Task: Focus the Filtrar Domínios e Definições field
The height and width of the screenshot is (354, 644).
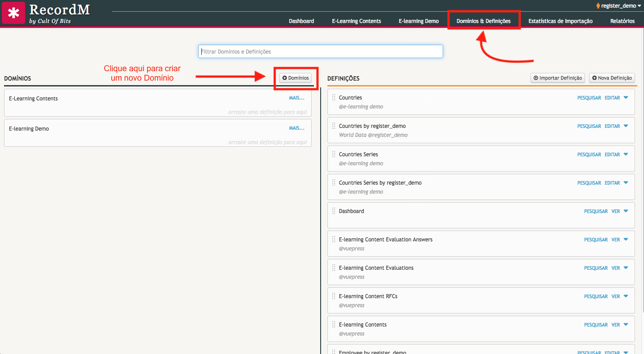Action: click(x=321, y=51)
